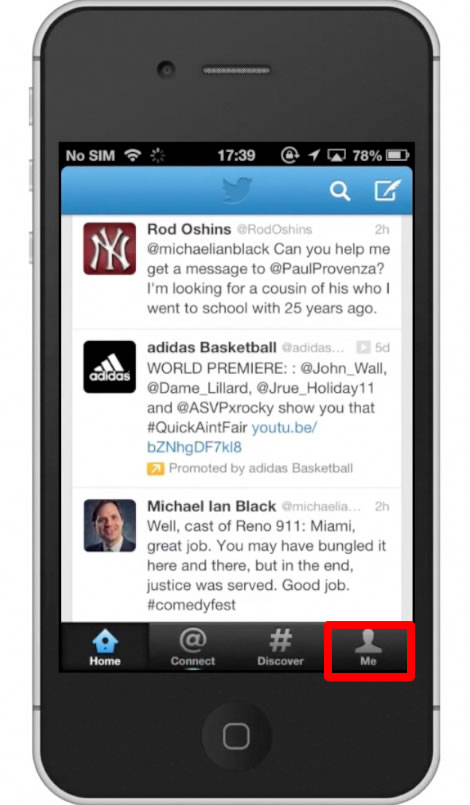Image resolution: width=470 pixels, height=805 pixels.
Task: Tap the Twitter bird logo
Action: tap(237, 190)
